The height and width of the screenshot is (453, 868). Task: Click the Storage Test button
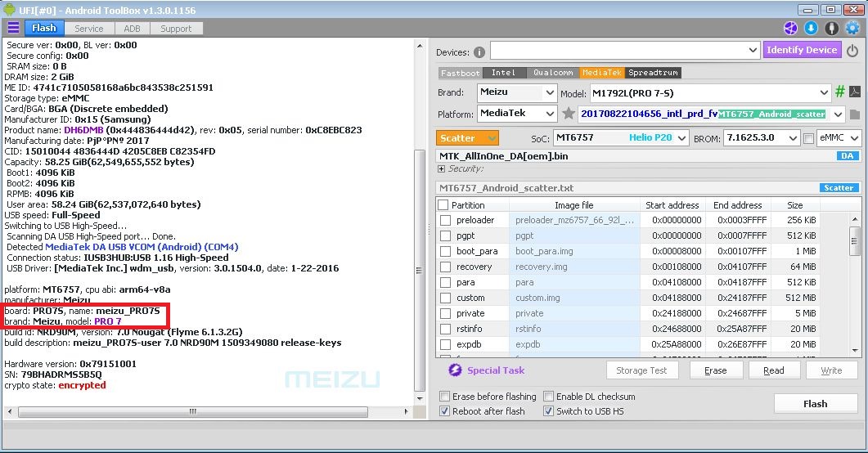pos(641,370)
